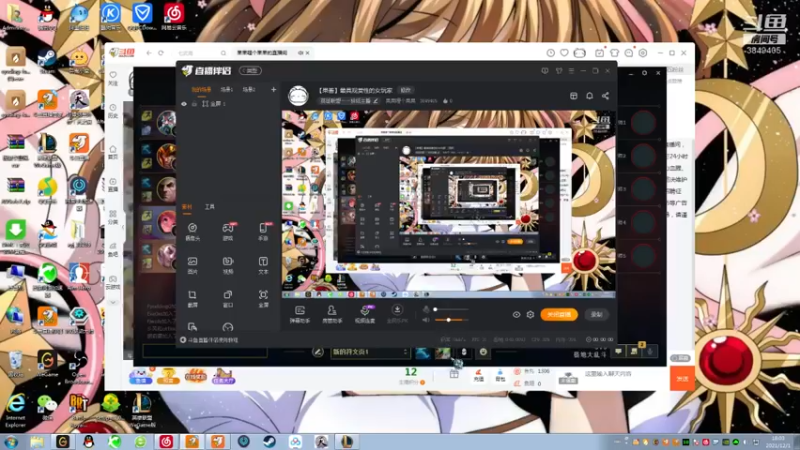800x450 pixels.
Task: Click the chat message input in Douyu
Action: [x=626, y=374]
